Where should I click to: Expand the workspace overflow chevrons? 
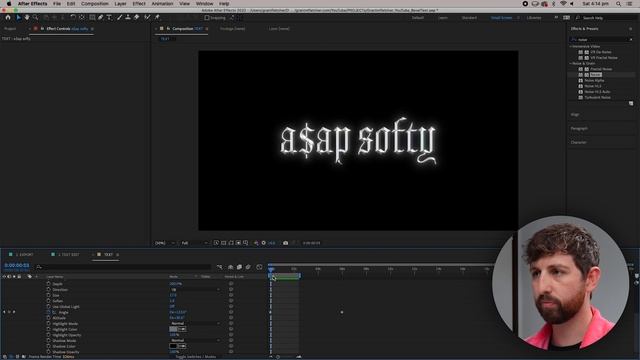(x=556, y=18)
